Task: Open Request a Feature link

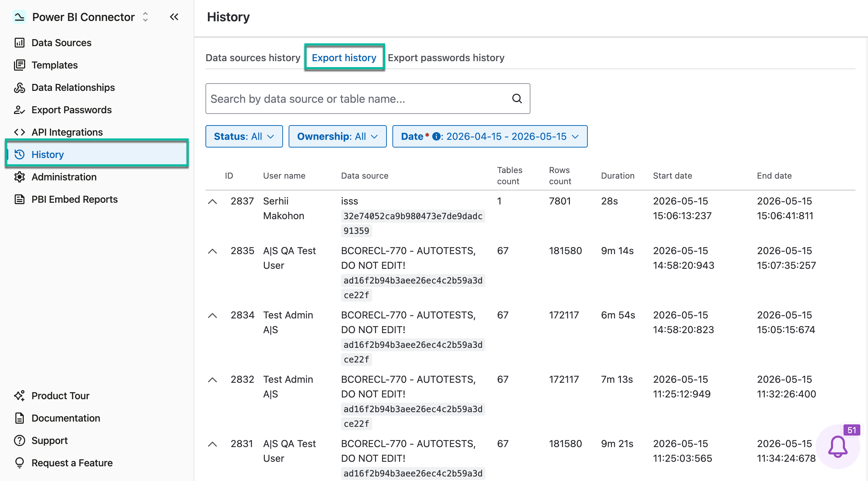Action: (x=72, y=463)
